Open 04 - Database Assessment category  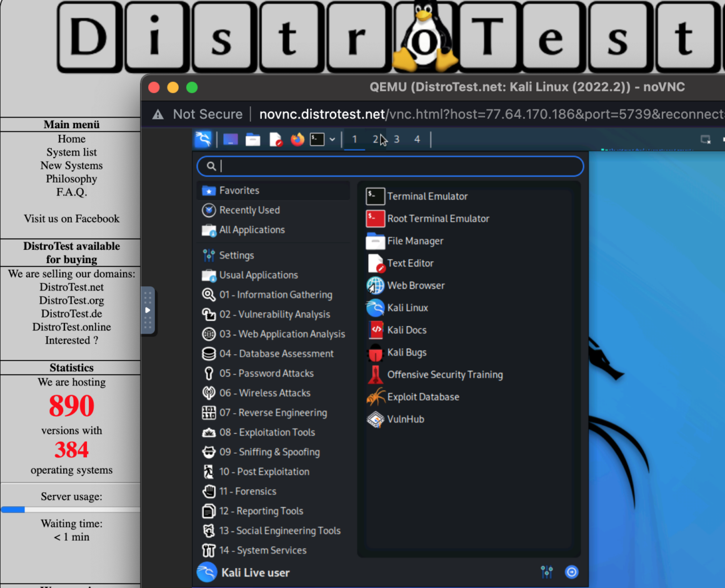click(273, 354)
